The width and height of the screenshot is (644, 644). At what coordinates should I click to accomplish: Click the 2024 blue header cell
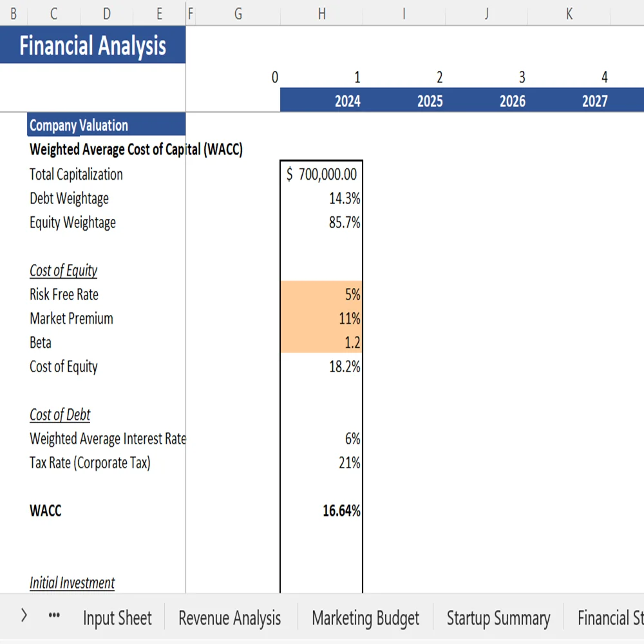point(347,100)
